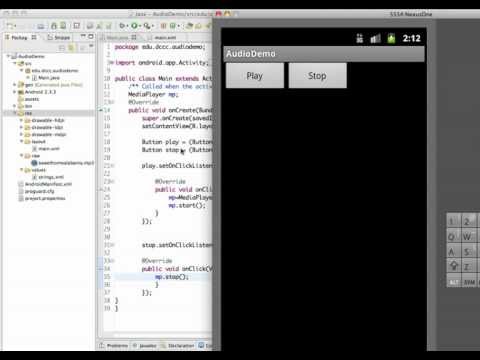This screenshot has width=480, height=360.
Task: Select the mp3 audio file under raw
Action: click(63, 163)
